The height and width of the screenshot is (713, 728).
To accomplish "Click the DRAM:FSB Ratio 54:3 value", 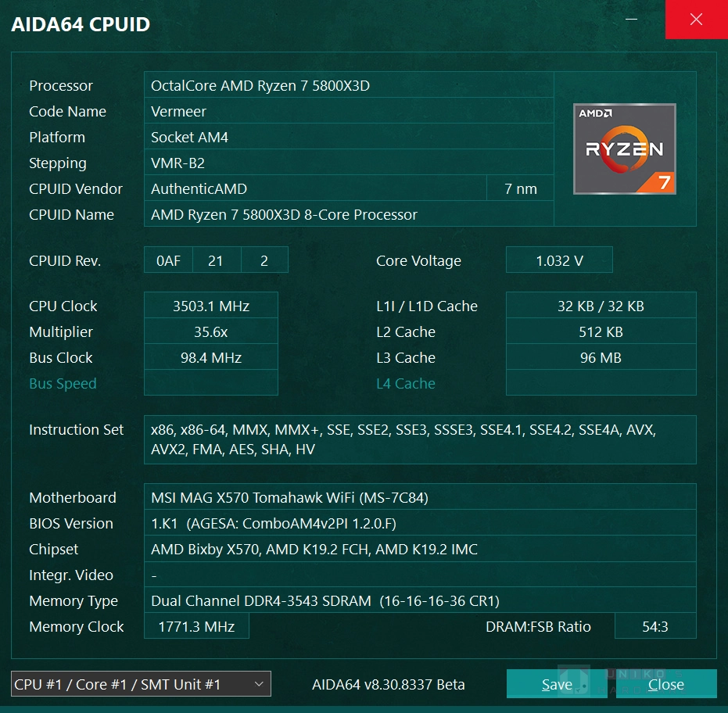I will (x=655, y=626).
